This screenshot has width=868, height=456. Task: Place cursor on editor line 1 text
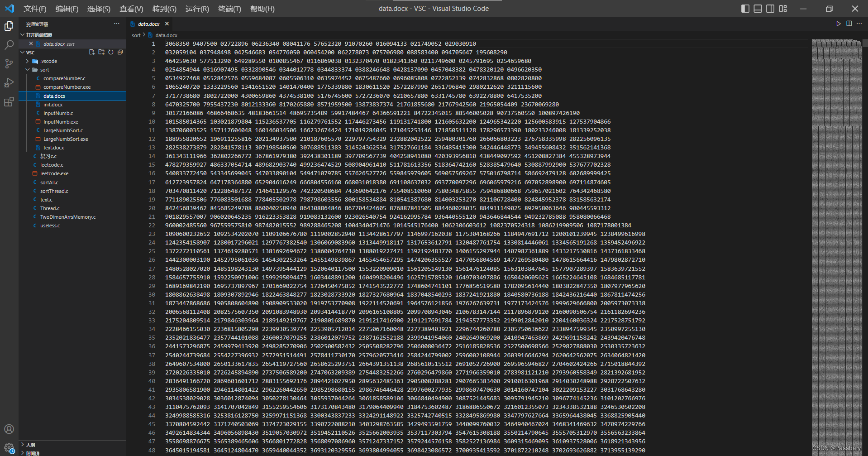[x=320, y=44]
